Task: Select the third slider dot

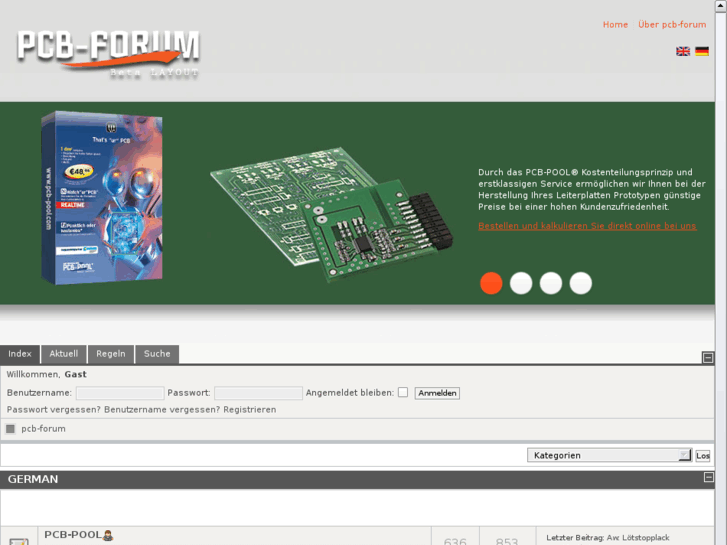Action: point(551,283)
